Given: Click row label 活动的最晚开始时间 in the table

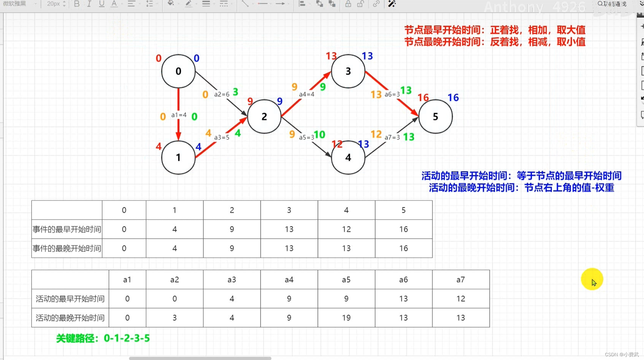Looking at the screenshot, I should 70,318.
